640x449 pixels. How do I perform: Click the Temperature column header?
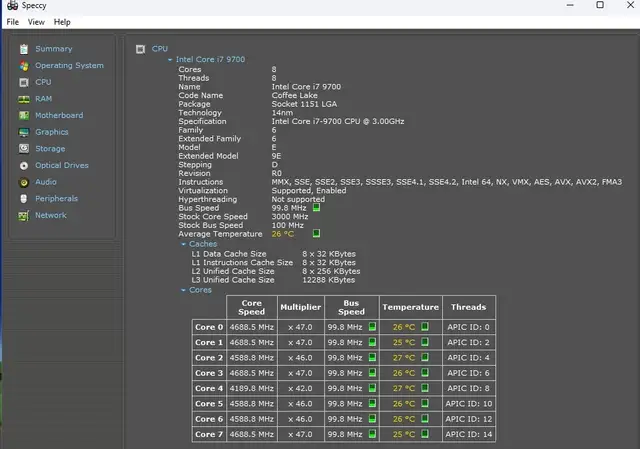click(411, 307)
